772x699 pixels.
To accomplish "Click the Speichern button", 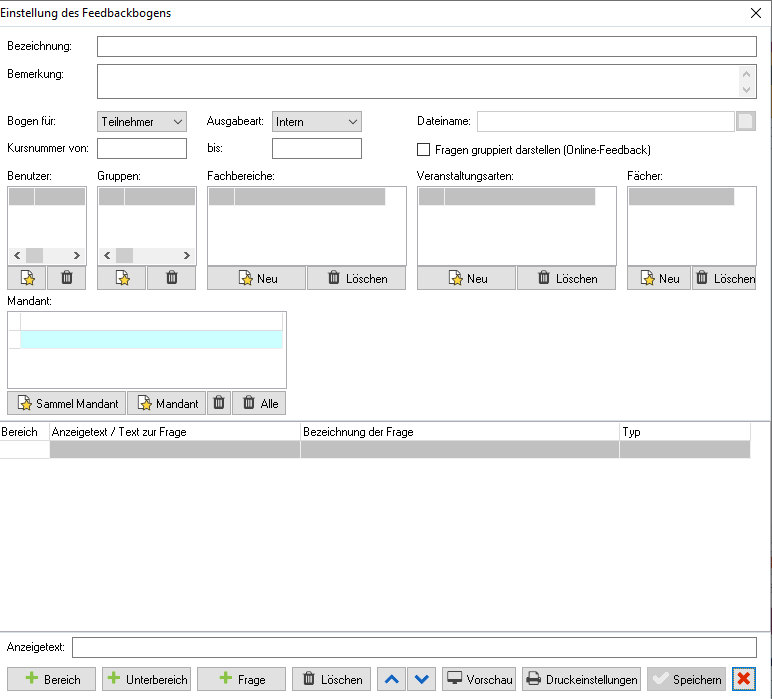I will 686,679.
